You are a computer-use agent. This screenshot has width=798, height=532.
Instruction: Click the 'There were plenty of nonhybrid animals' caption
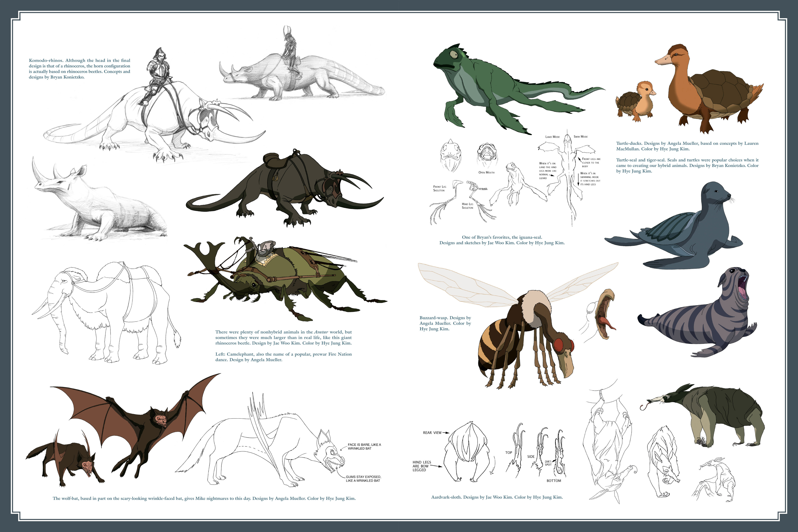[283, 338]
